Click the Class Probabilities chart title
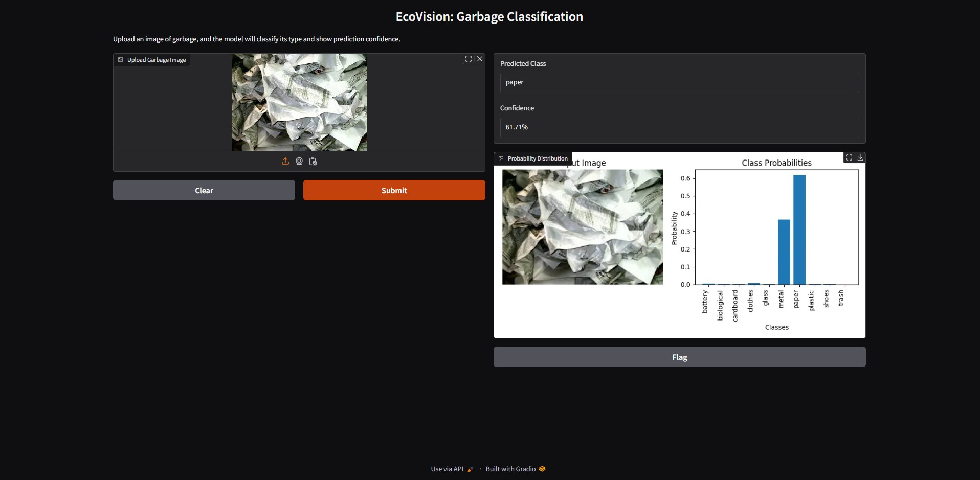 click(776, 163)
